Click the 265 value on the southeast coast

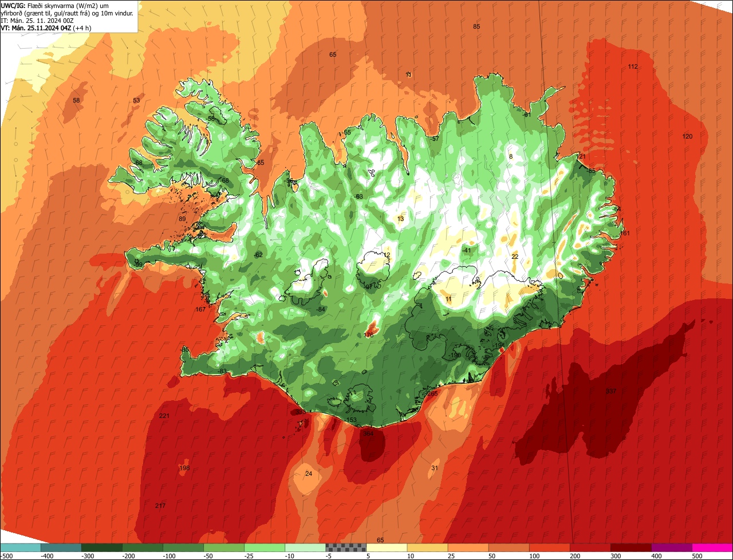coord(432,393)
